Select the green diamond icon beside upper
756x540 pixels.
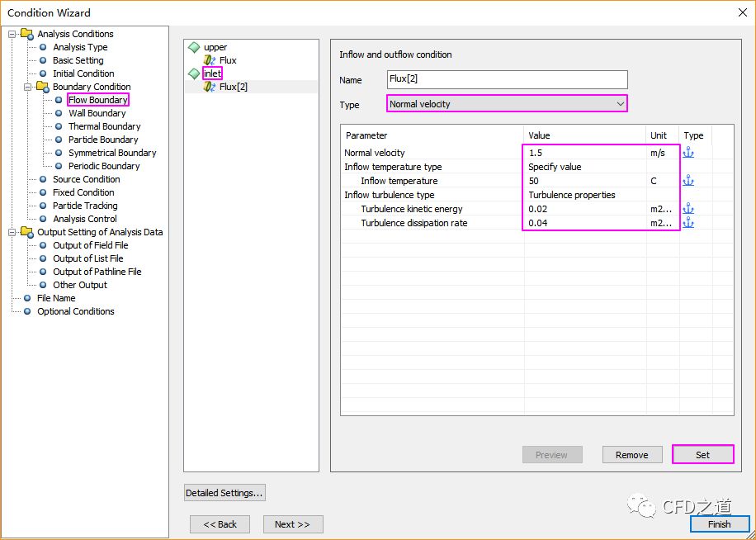coord(194,48)
